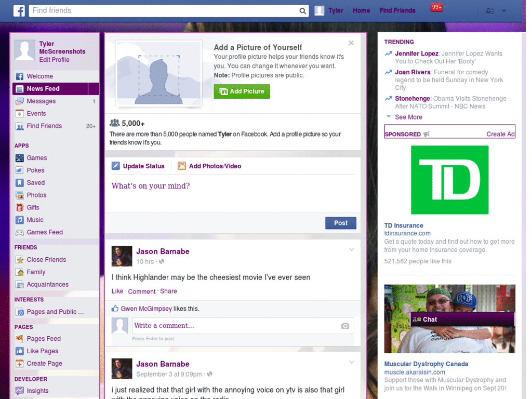532x399 pixels.
Task: Click the Insights chart icon
Action: [x=20, y=391]
